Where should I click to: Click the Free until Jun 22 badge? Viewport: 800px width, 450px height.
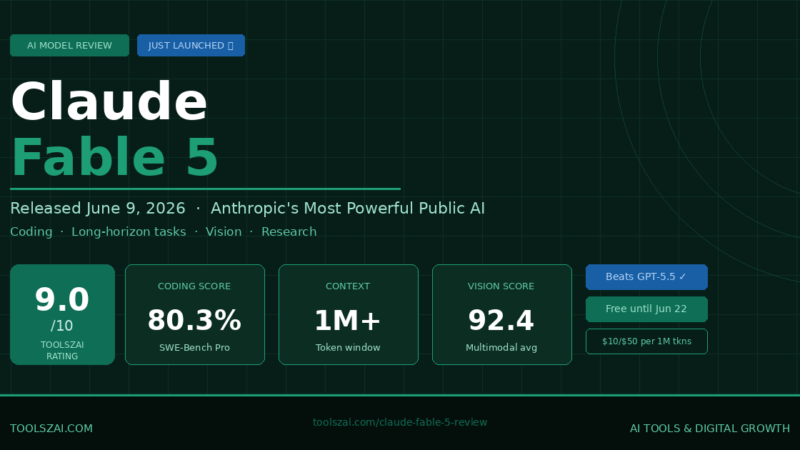646,309
